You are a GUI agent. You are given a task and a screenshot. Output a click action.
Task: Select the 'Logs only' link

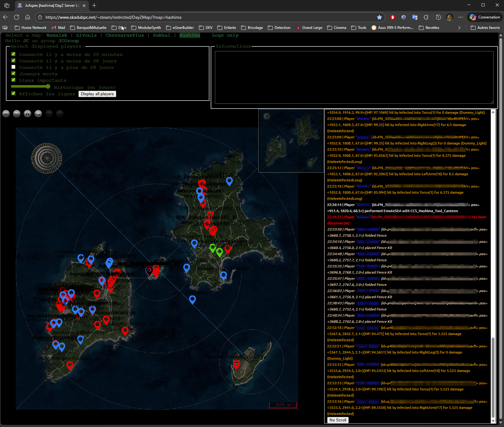point(225,35)
